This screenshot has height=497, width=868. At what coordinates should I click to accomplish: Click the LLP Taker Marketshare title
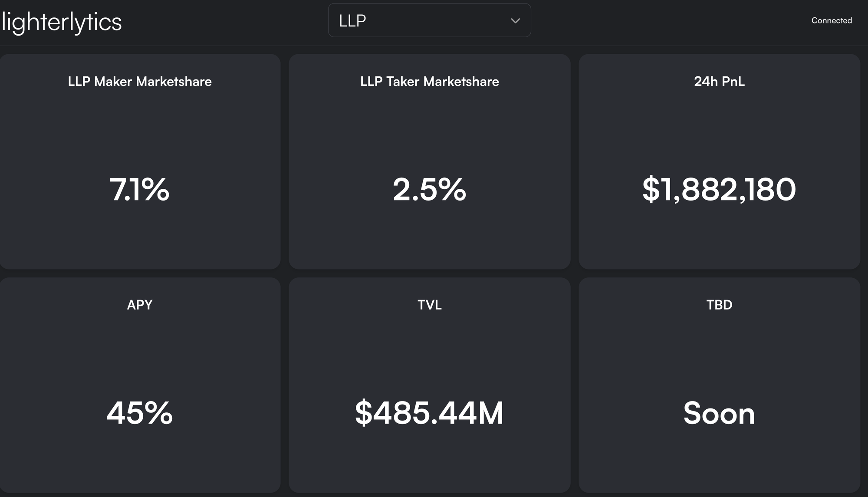pos(429,82)
